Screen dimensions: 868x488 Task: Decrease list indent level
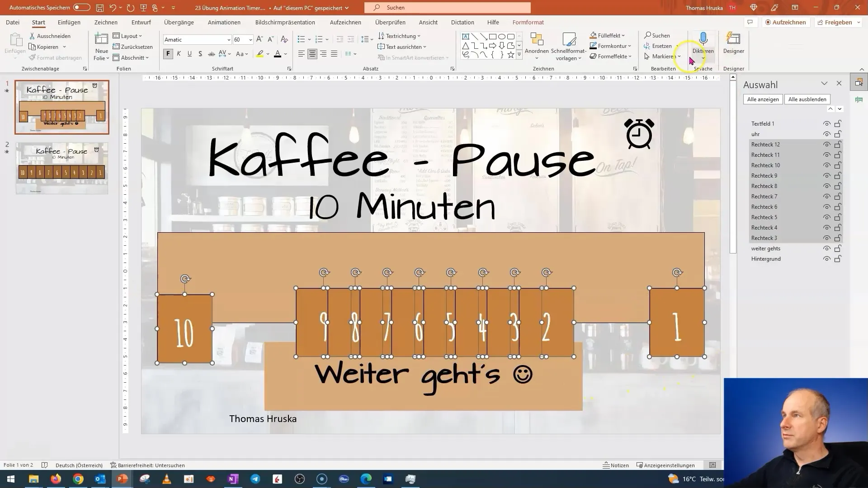pyautogui.click(x=340, y=39)
